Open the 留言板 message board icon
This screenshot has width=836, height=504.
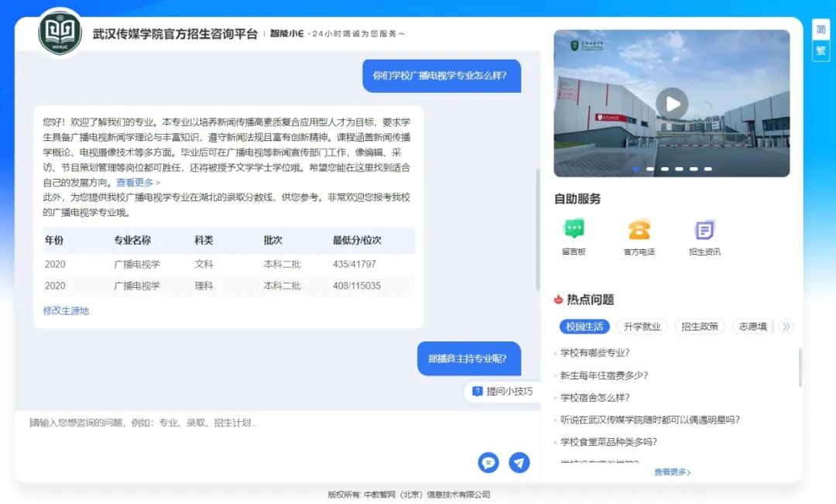click(x=574, y=230)
